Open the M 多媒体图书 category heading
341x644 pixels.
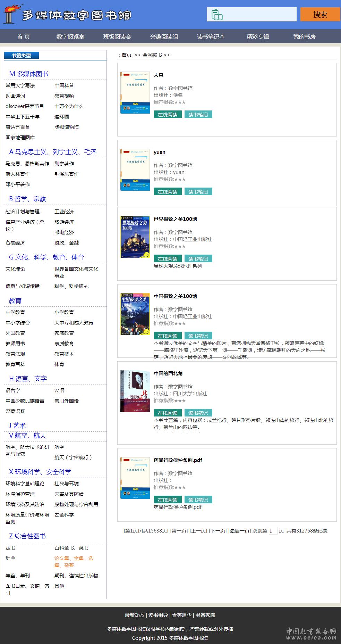pos(28,74)
